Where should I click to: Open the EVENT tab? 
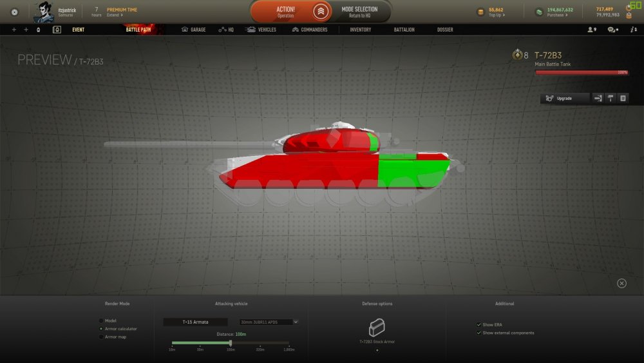coord(78,30)
